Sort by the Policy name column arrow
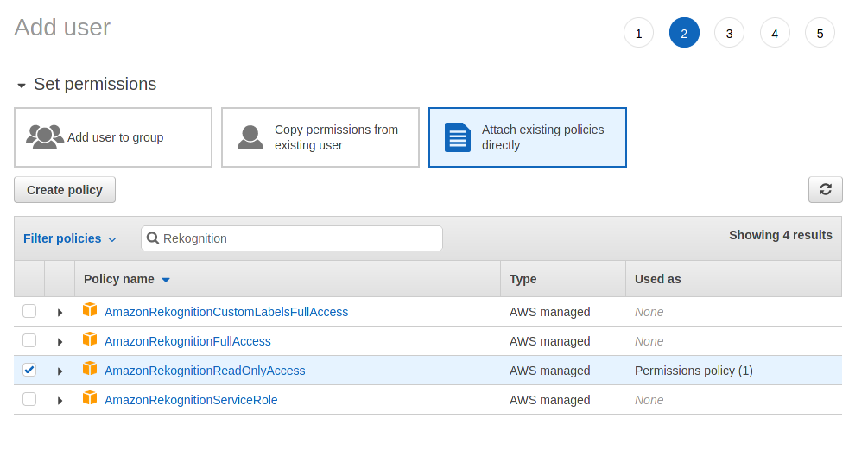The image size is (868, 463). coord(166,280)
